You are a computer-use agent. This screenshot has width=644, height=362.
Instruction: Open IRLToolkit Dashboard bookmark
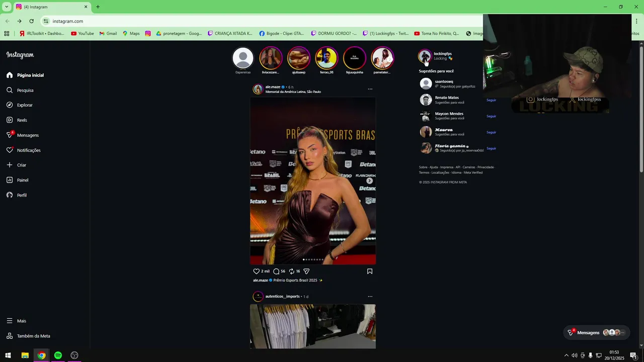[x=42, y=34]
